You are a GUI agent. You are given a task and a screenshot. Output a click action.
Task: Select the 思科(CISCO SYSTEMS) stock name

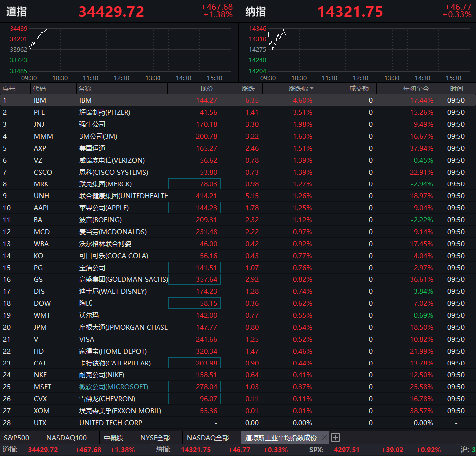[x=114, y=172]
